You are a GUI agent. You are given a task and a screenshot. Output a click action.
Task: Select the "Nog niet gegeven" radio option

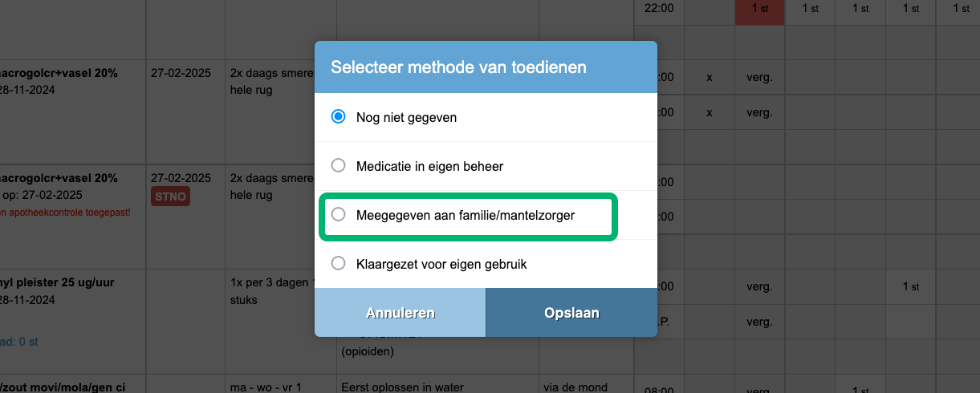coord(339,117)
